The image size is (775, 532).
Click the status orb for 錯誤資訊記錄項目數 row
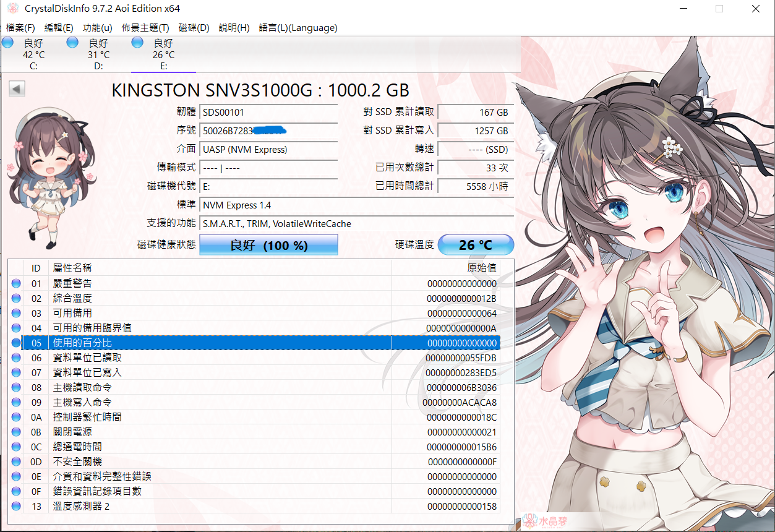pos(16,491)
